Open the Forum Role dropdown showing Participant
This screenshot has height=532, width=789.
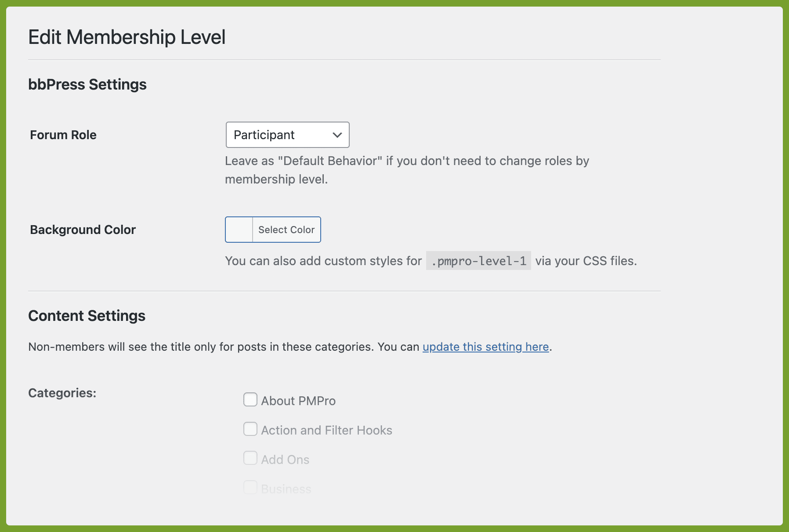[287, 135]
